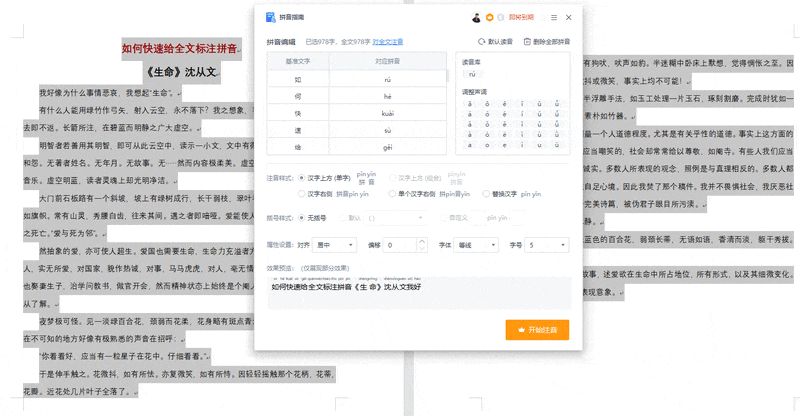Expand the 对齐 alignment dropdown
The width and height of the screenshot is (800, 416).
334,244
